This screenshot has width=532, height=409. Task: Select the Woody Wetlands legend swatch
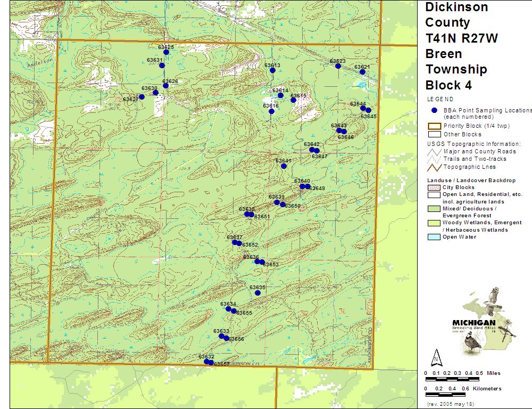434,223
